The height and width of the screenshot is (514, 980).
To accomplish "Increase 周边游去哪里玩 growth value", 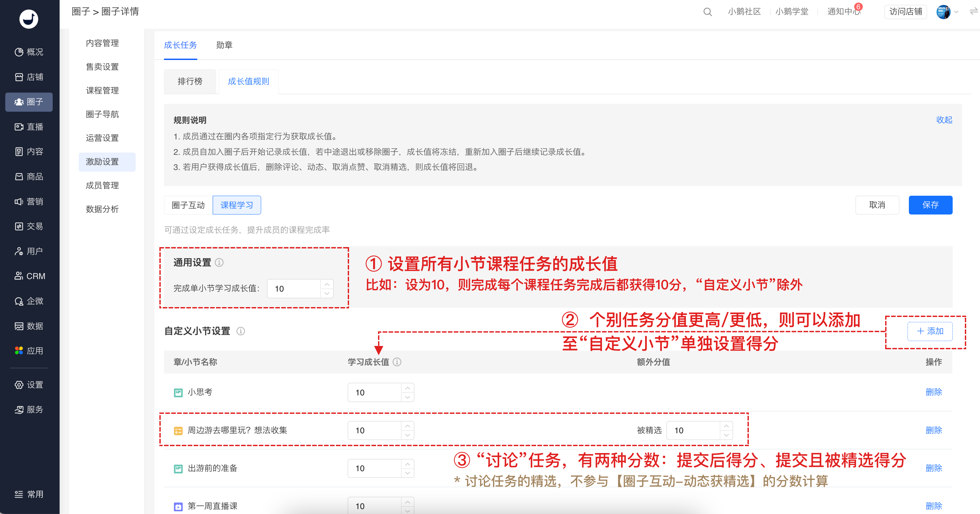I will tap(407, 426).
